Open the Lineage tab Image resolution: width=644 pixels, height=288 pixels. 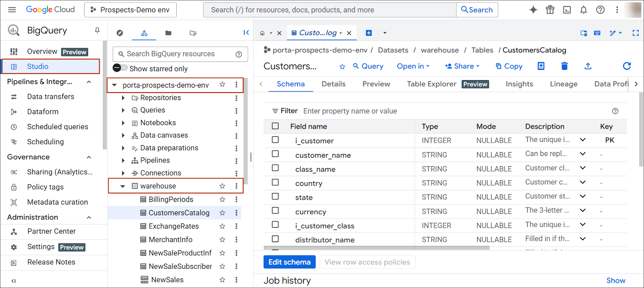point(563,84)
